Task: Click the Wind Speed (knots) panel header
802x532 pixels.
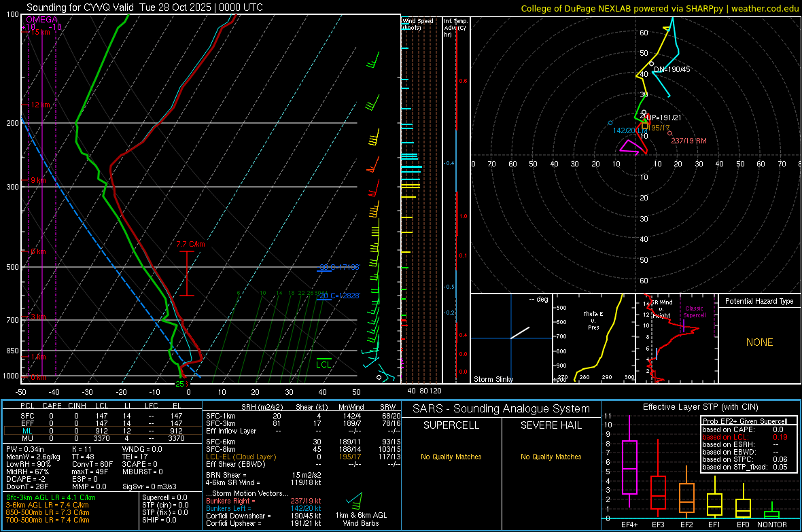Action: point(418,24)
